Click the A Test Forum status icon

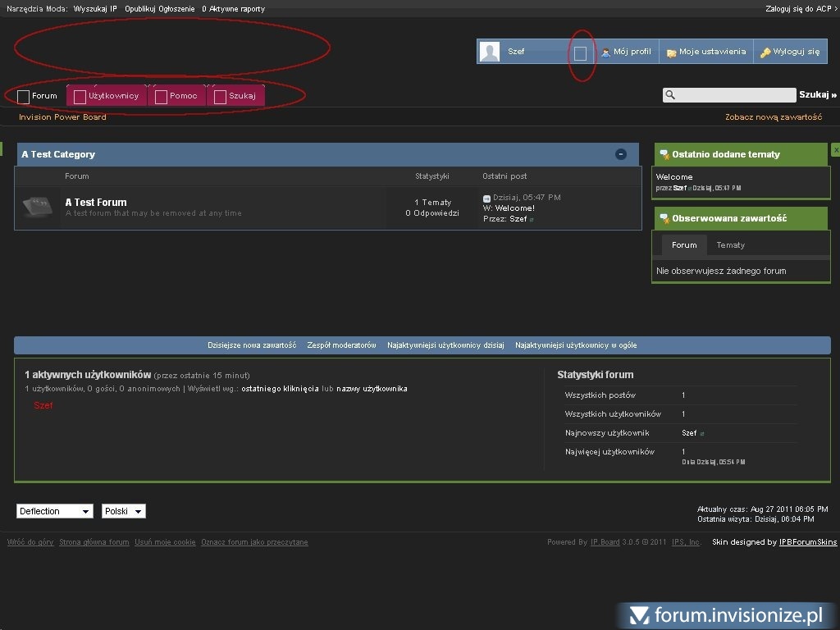click(x=37, y=207)
